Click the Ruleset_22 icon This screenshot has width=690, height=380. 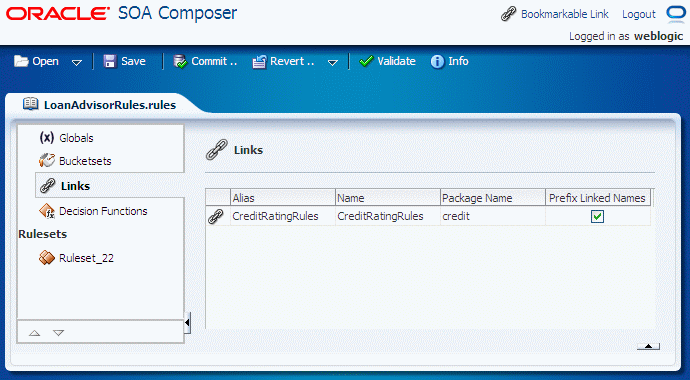click(47, 258)
